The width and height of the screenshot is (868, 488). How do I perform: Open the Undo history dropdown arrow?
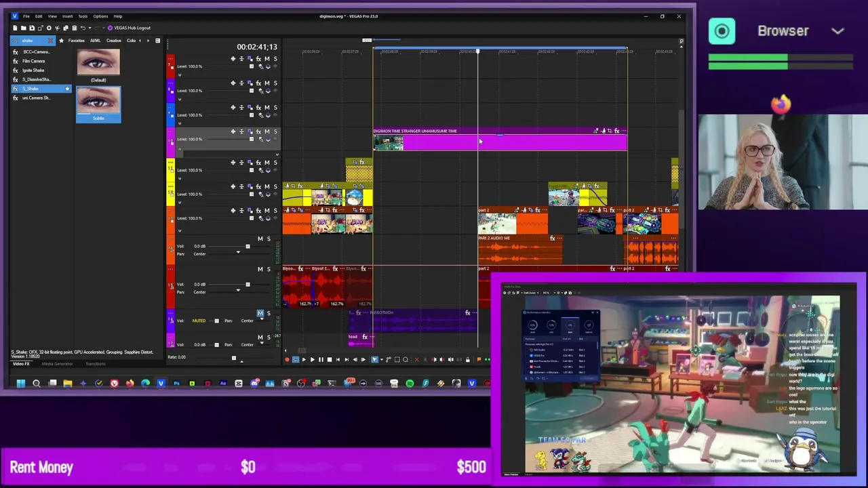click(88, 28)
